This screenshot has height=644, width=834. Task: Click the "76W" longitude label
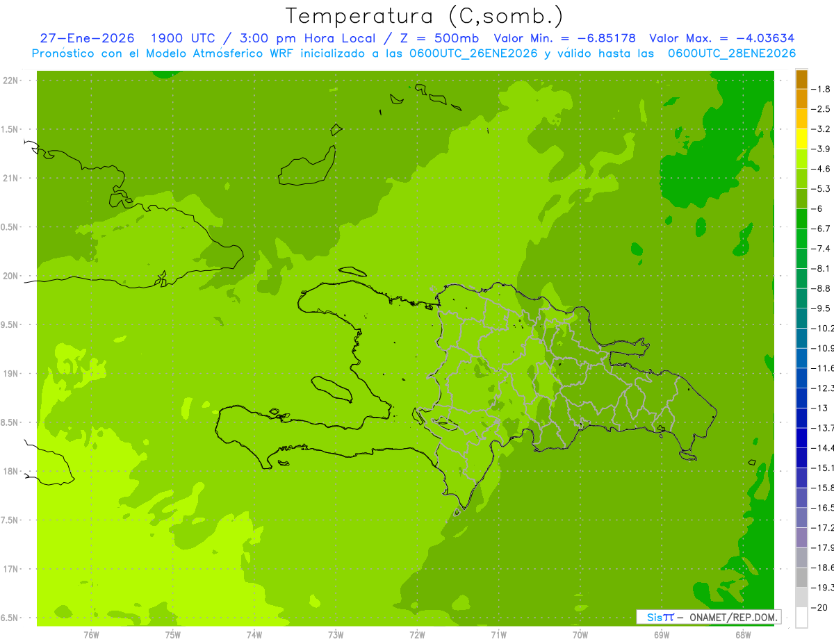[90, 634]
